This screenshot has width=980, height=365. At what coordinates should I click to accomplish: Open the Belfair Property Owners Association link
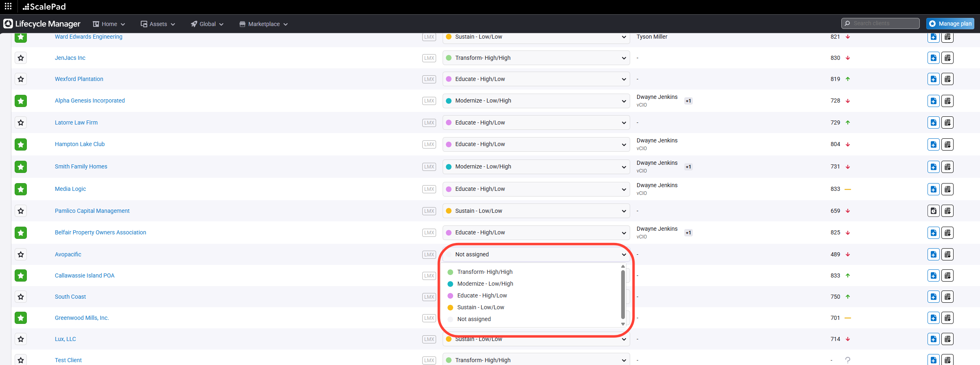click(x=100, y=232)
